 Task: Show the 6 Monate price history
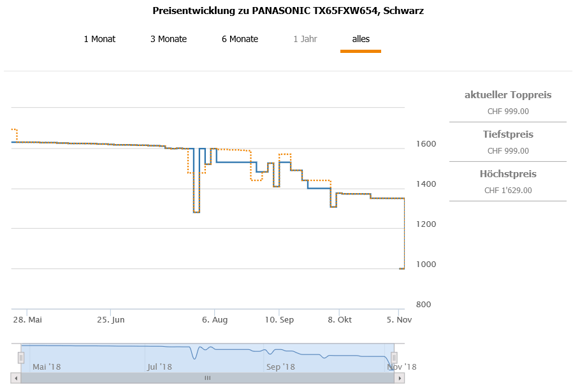[240, 39]
